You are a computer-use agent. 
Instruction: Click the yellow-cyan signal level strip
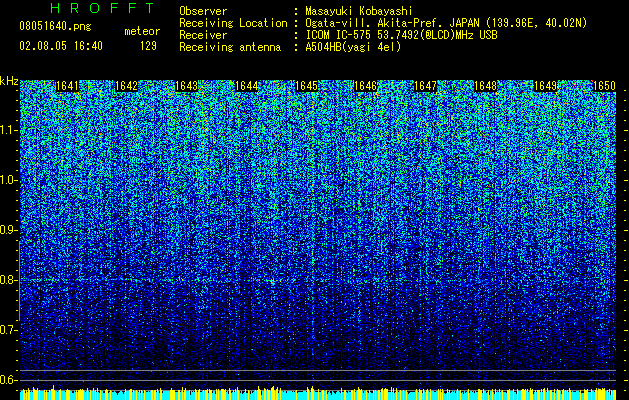(318, 393)
